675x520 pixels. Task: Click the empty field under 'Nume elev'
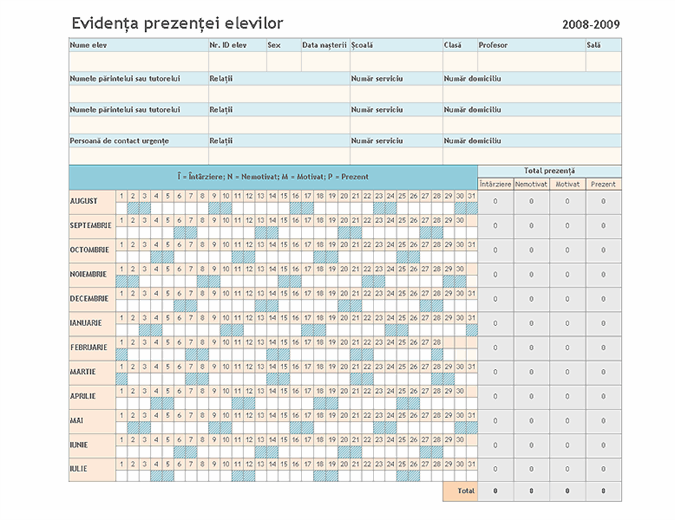click(137, 61)
